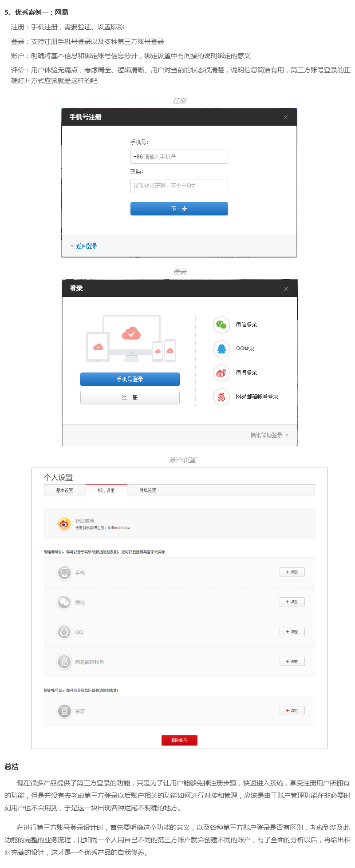Click the 登录 caption above the login dialog

(180, 272)
